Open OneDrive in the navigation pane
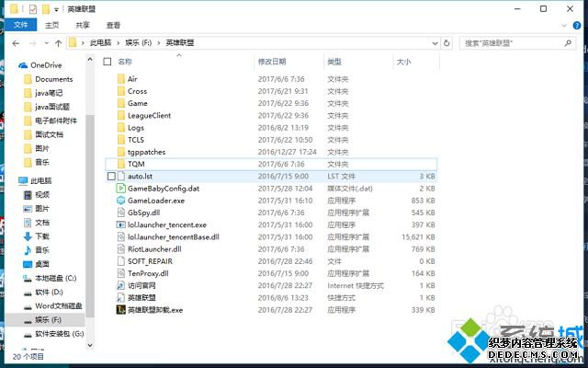588x368 pixels. click(45, 65)
